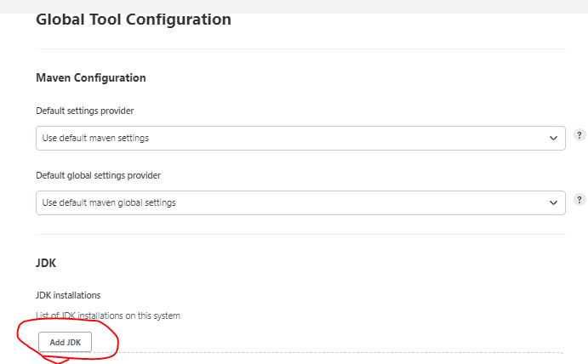Screen dimensions: 588x364
Task: Click the Maven Configuration section heading
Action: pos(91,78)
